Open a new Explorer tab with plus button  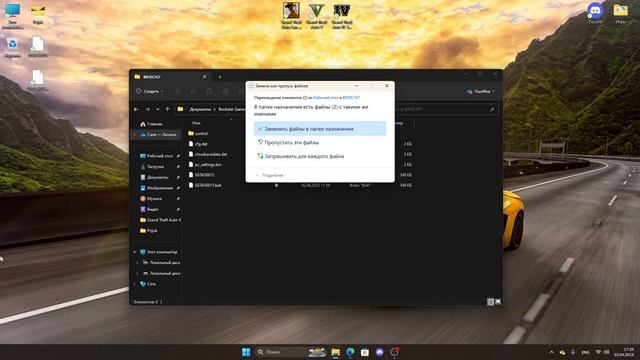[220, 77]
